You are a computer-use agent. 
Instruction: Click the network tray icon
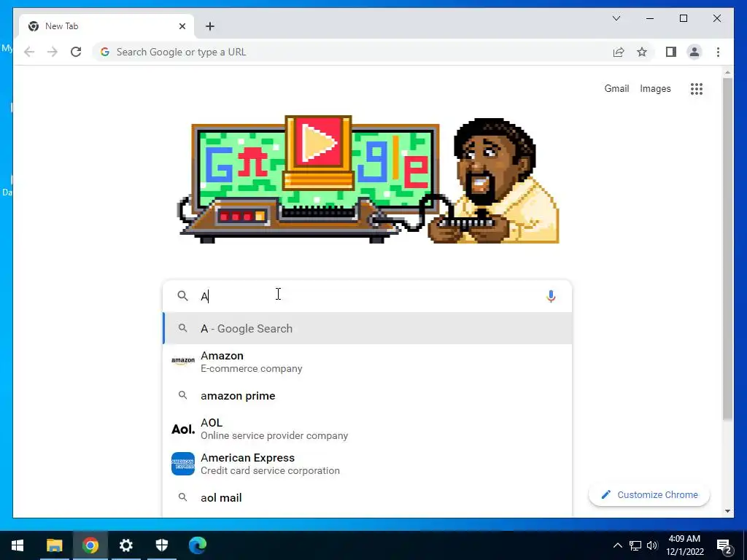click(x=635, y=545)
